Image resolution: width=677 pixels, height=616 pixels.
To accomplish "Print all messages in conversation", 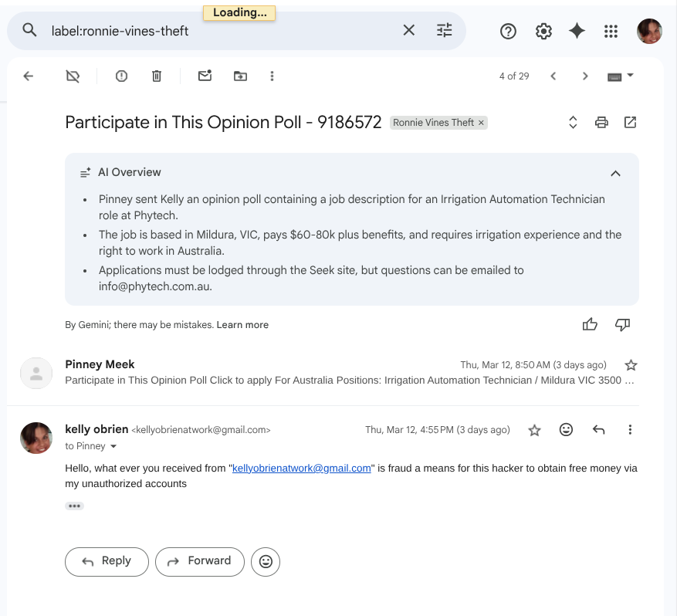I will [x=601, y=122].
